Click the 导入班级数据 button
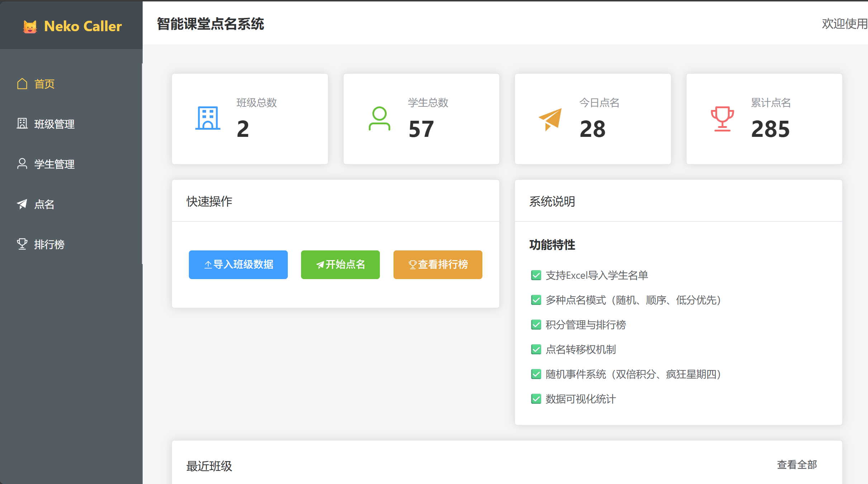This screenshot has height=484, width=868. pos(238,265)
